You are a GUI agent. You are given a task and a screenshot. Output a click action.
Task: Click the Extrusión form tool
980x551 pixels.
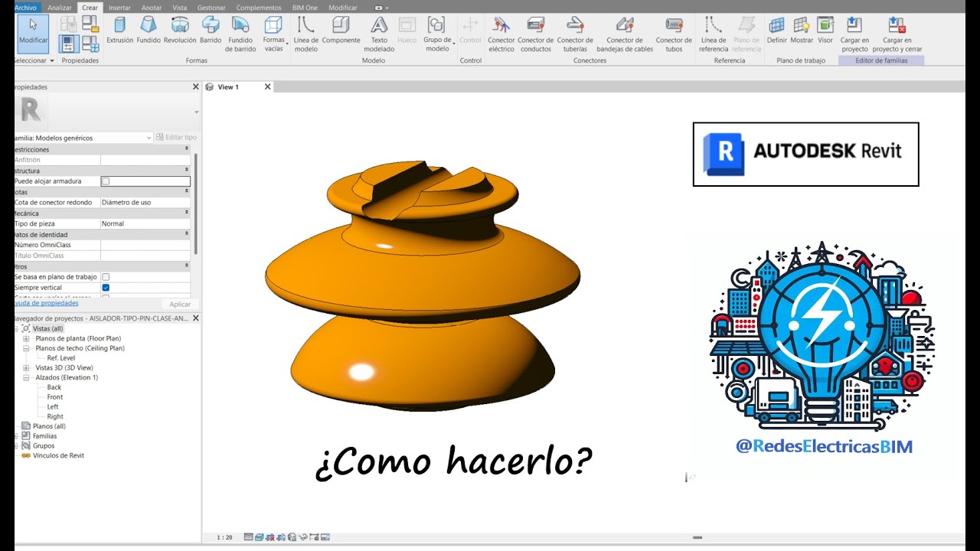tap(119, 31)
